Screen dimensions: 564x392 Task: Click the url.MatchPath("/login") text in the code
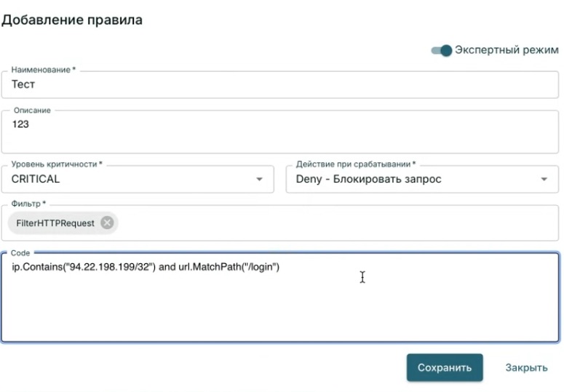pyautogui.click(x=229, y=268)
